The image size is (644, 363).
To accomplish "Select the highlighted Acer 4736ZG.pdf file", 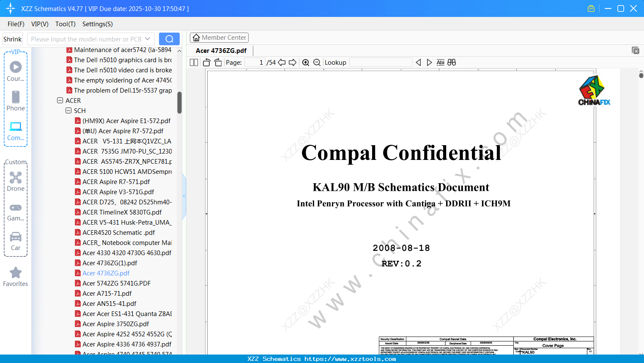I will [x=102, y=273].
